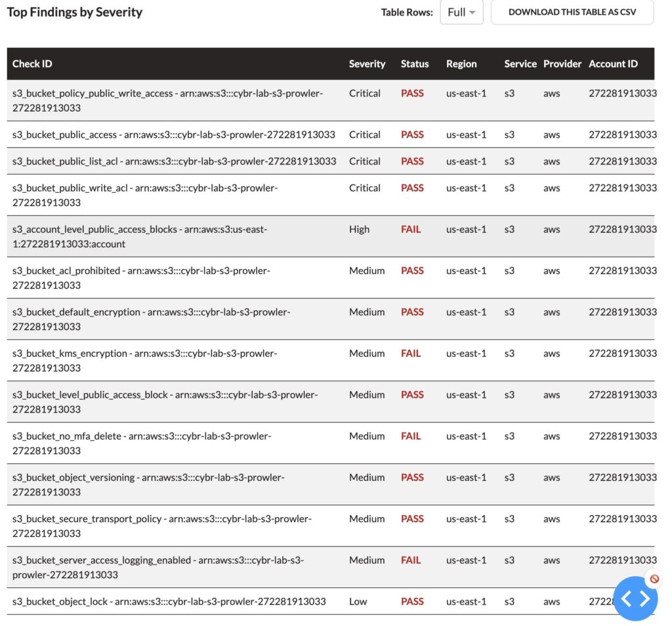Sort by the Provider column header
The image size is (672, 626).
[x=562, y=64]
